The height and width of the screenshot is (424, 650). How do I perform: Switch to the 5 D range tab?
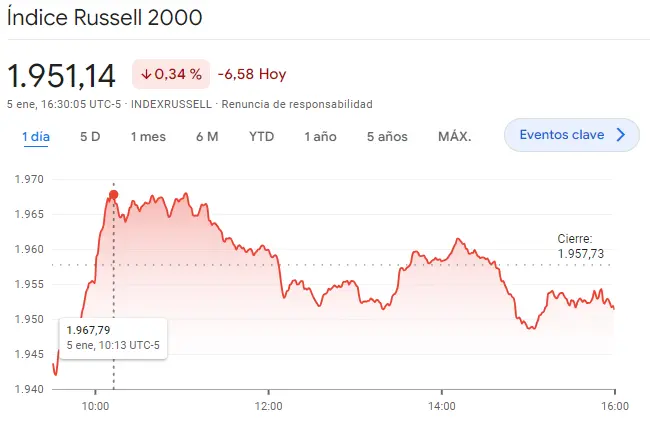(x=90, y=136)
